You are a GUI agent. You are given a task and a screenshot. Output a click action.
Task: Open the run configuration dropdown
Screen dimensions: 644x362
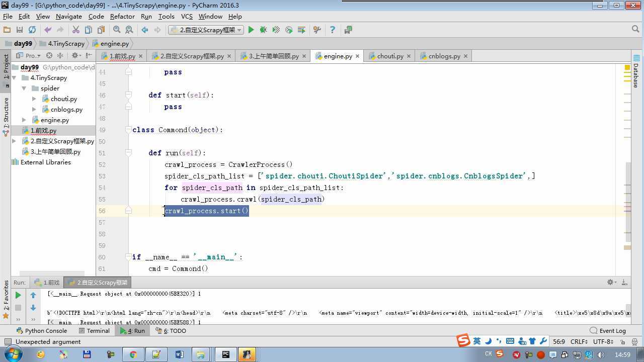(206, 30)
